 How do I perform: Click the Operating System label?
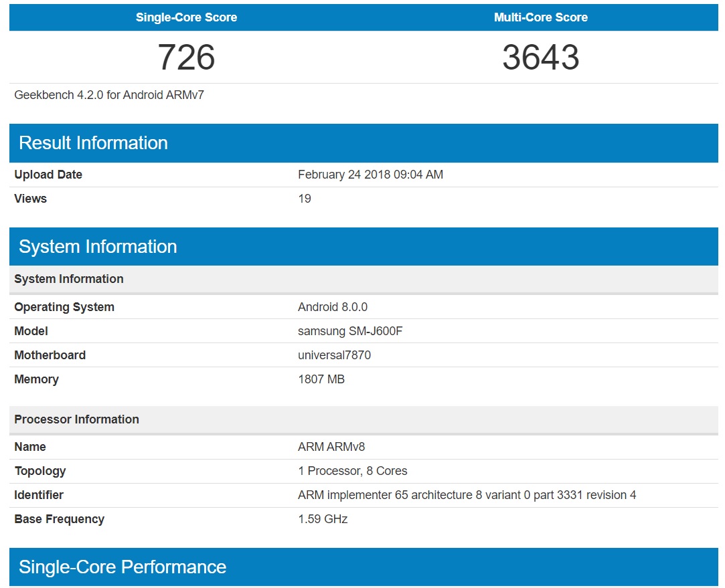(x=64, y=307)
